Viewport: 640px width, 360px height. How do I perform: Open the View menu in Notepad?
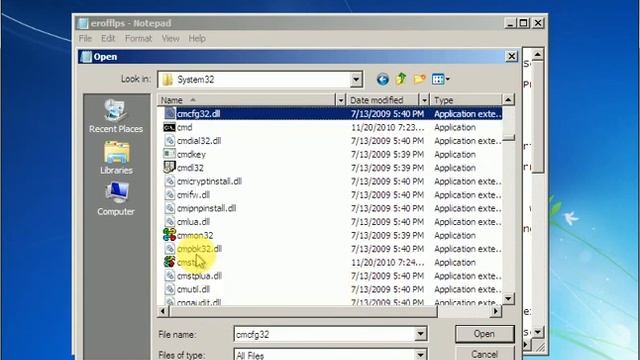click(170, 38)
